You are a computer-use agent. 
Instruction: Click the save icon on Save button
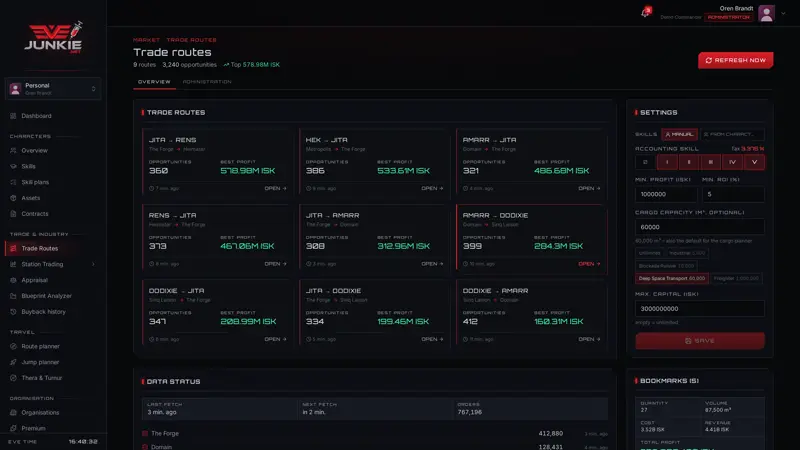click(688, 341)
